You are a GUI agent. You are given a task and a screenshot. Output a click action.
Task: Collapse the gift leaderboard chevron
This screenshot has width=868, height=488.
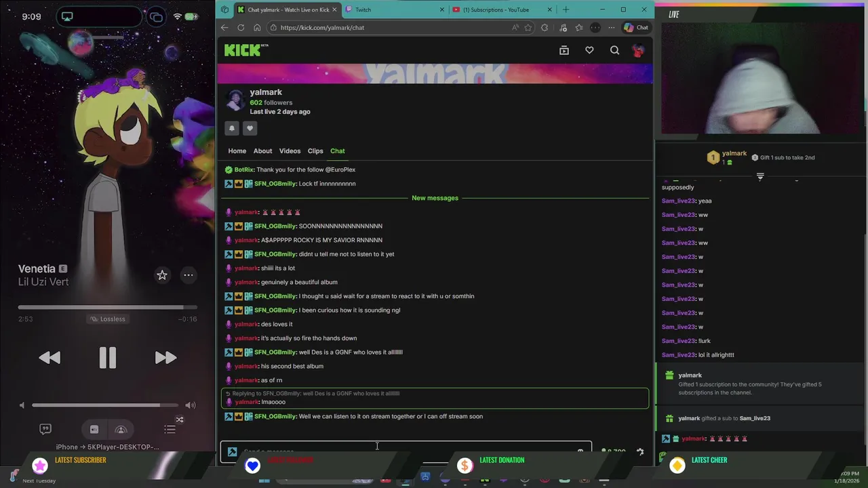click(x=760, y=176)
